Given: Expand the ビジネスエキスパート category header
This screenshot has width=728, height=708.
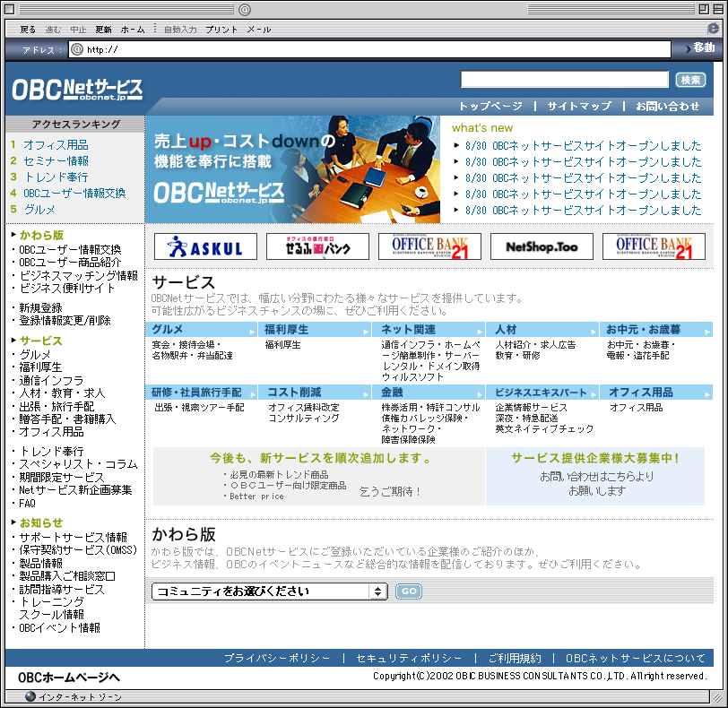Looking at the screenshot, I should coord(542,392).
